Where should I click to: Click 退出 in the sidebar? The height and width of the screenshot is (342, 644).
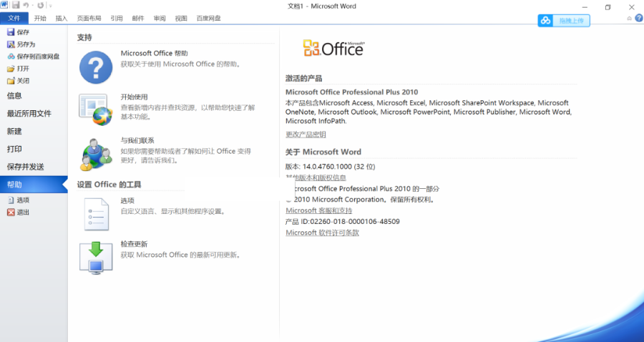(19, 212)
